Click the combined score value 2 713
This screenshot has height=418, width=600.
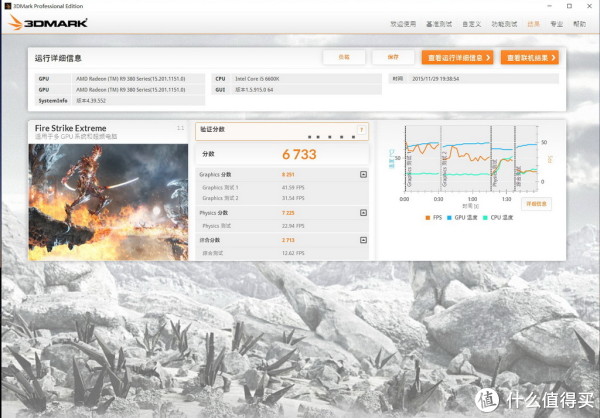pyautogui.click(x=288, y=240)
